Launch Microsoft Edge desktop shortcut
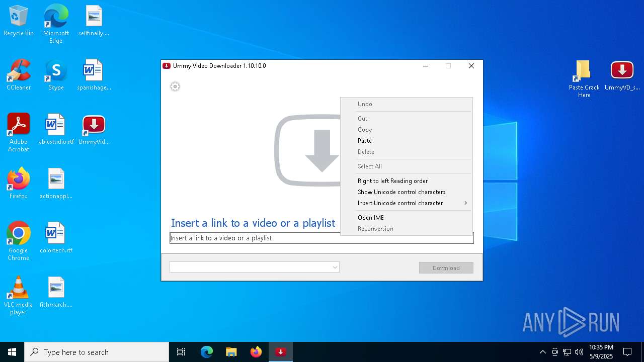 [x=56, y=24]
